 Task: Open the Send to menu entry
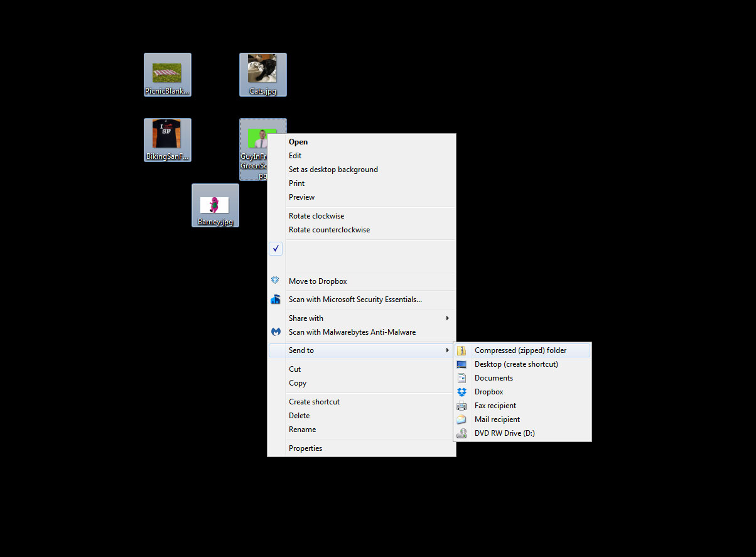click(361, 350)
